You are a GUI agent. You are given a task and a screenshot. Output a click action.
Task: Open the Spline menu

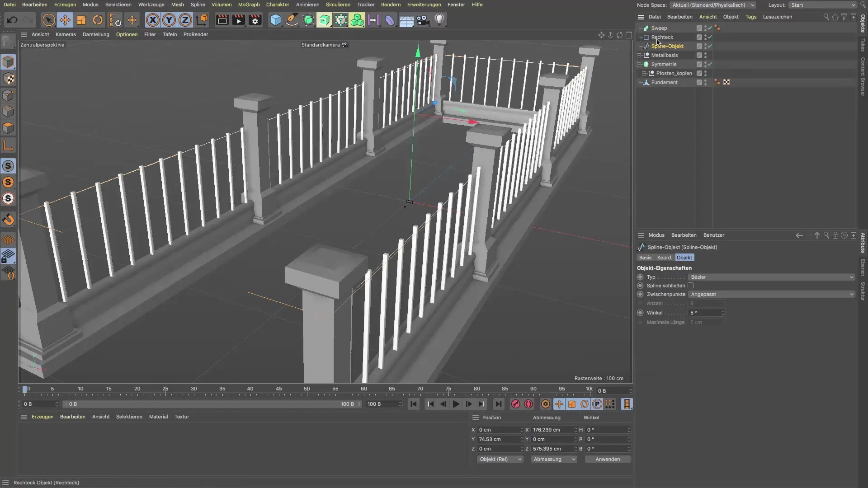pos(198,5)
